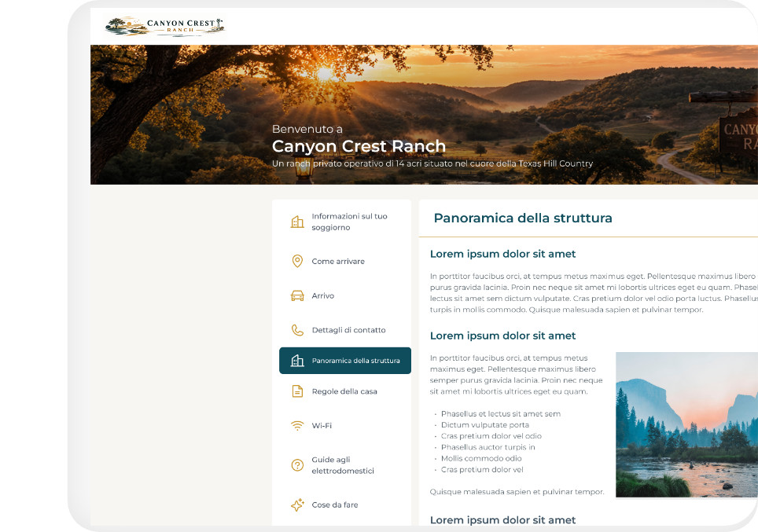This screenshot has height=532, width=758.
Task: Open the Dettagli di contatto menu label
Action: [x=348, y=331]
